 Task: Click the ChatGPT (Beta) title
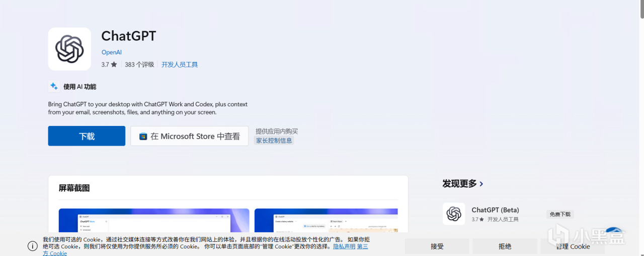[x=495, y=210]
